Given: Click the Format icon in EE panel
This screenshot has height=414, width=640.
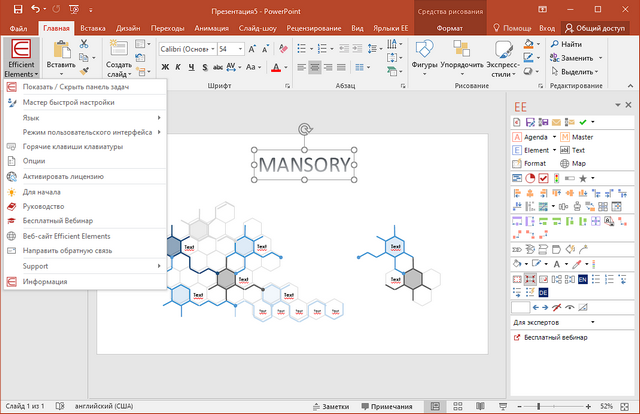Looking at the screenshot, I should [518, 163].
